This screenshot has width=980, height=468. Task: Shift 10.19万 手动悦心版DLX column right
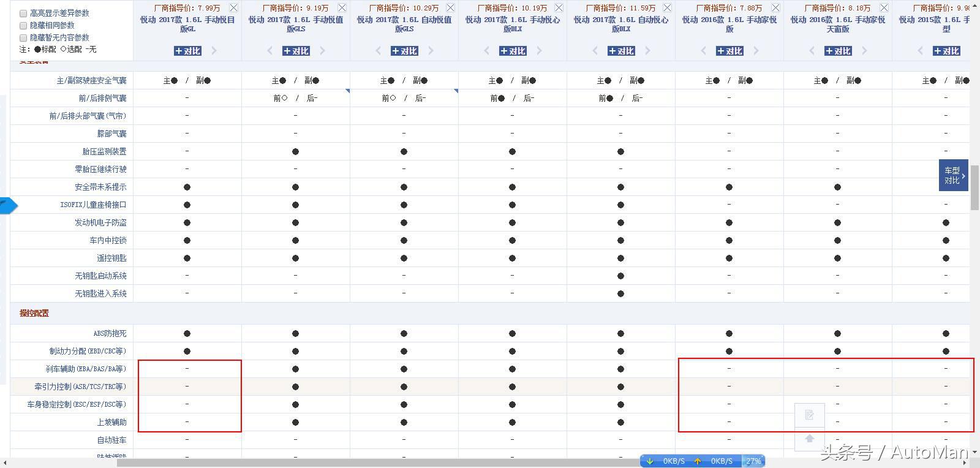click(x=540, y=51)
